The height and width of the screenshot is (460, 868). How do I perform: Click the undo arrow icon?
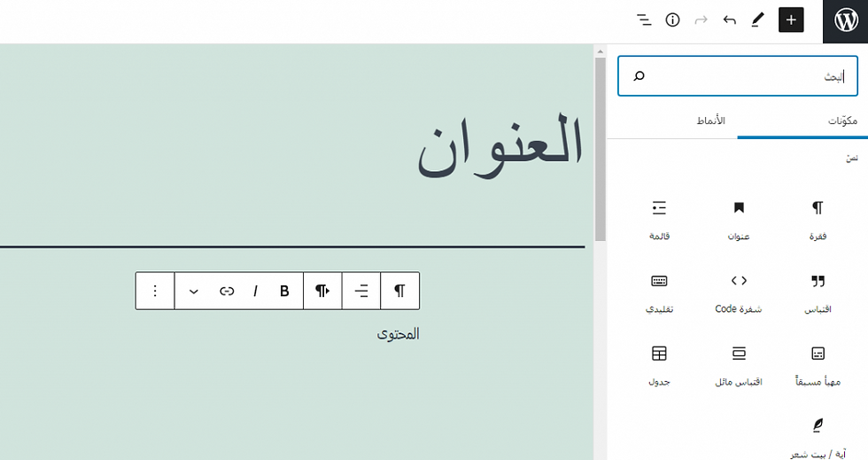[x=730, y=20]
